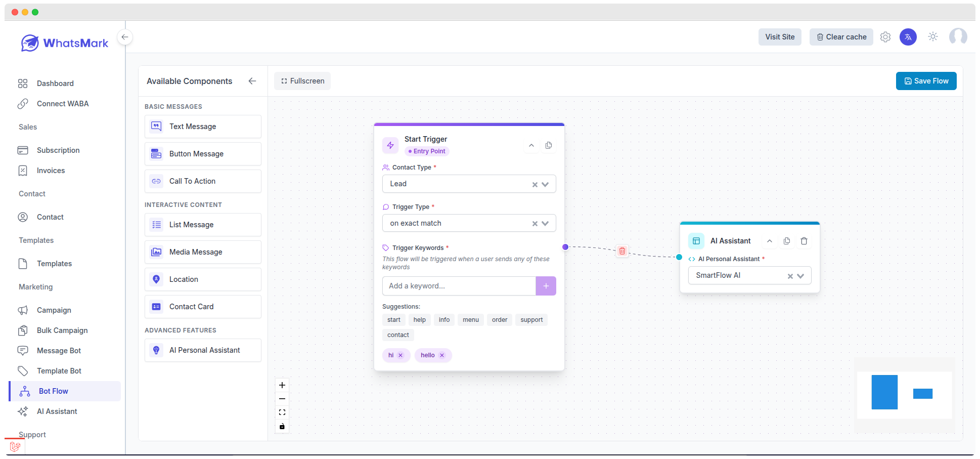Clear the SmartFlow AI selection

(x=790, y=276)
